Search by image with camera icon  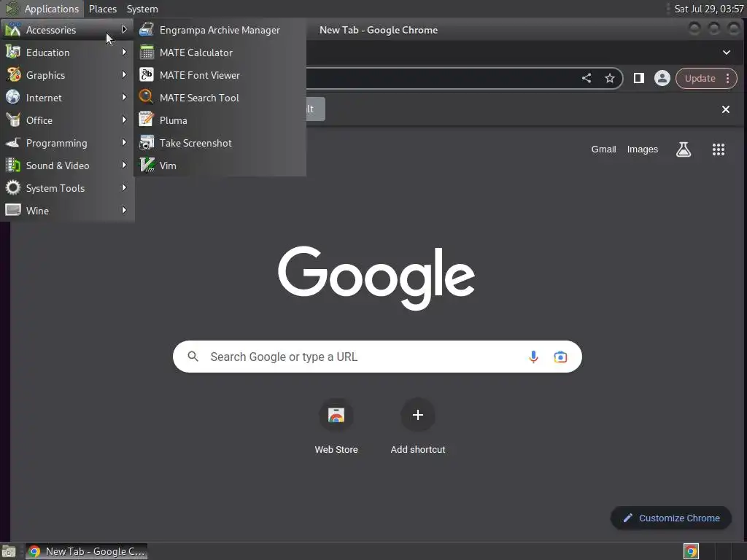pyautogui.click(x=560, y=357)
